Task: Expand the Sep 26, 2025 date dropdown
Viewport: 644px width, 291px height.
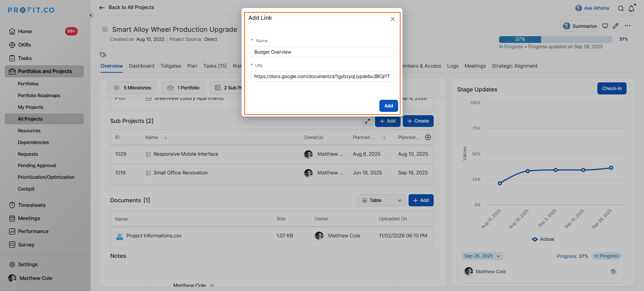Action: pos(482,256)
